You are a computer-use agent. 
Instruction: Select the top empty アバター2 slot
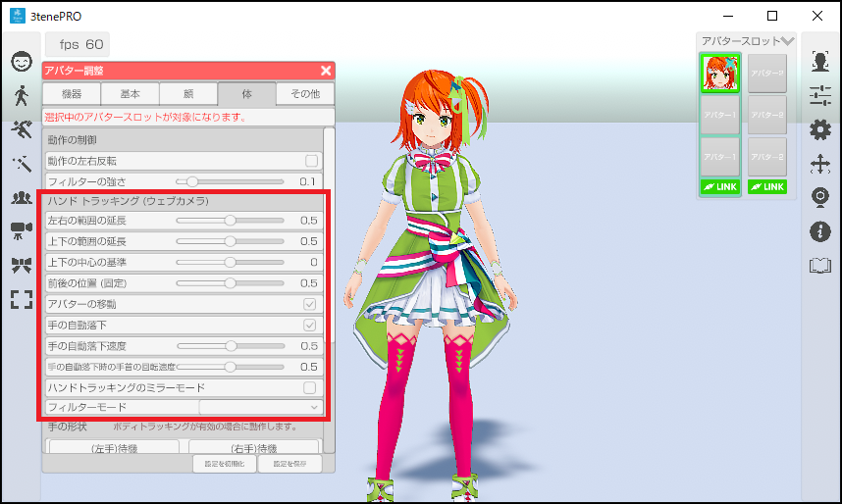(767, 73)
